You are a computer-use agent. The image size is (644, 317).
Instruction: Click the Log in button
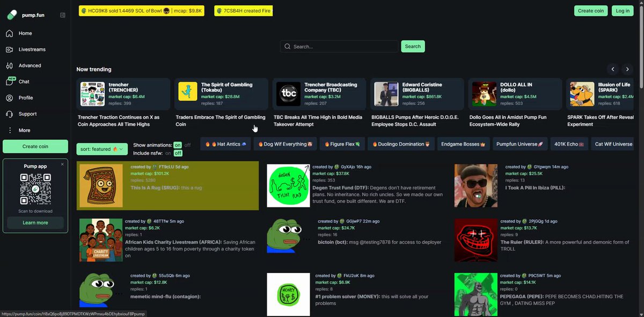coord(623,11)
